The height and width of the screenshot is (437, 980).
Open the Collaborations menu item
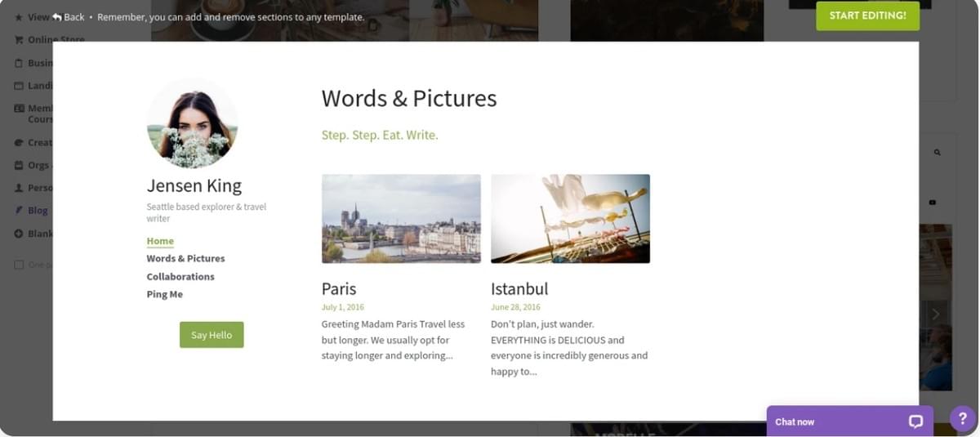[180, 276]
